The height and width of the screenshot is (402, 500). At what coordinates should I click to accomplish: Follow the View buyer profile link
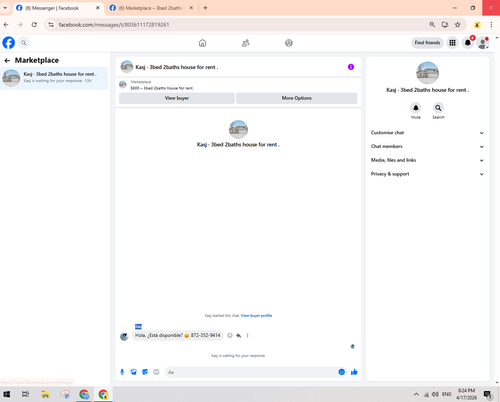coord(256,315)
